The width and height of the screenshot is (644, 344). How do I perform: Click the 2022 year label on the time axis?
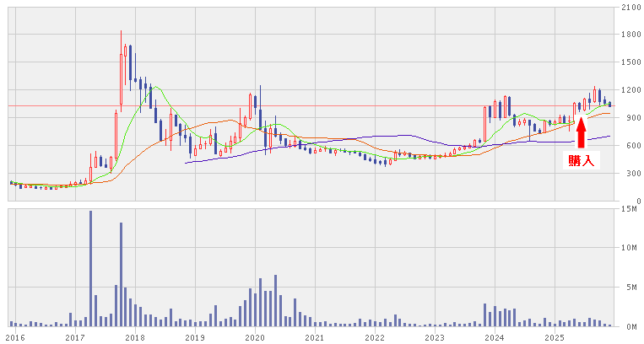tap(375, 337)
